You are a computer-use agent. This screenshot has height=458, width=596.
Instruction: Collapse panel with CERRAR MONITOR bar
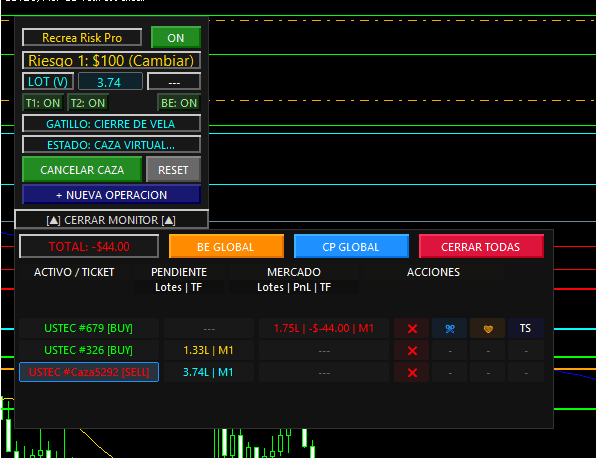(x=111, y=220)
